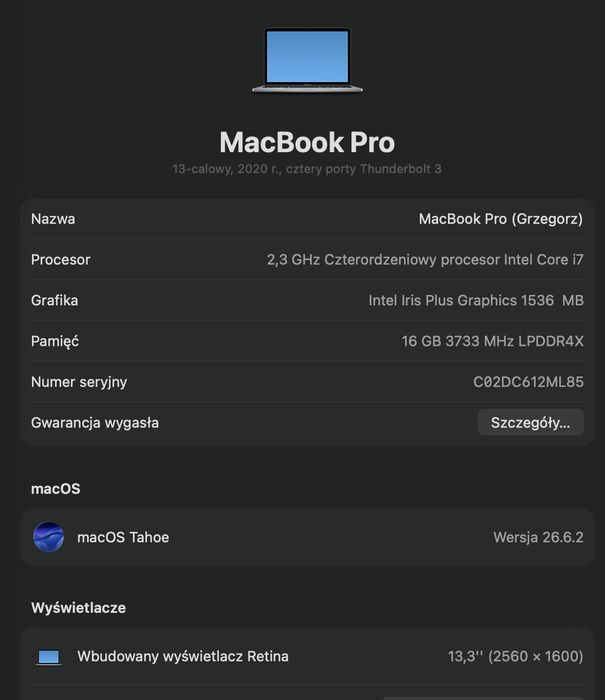The image size is (605, 700).
Task: Open the Szczegóły... warranty details button
Action: pos(530,422)
